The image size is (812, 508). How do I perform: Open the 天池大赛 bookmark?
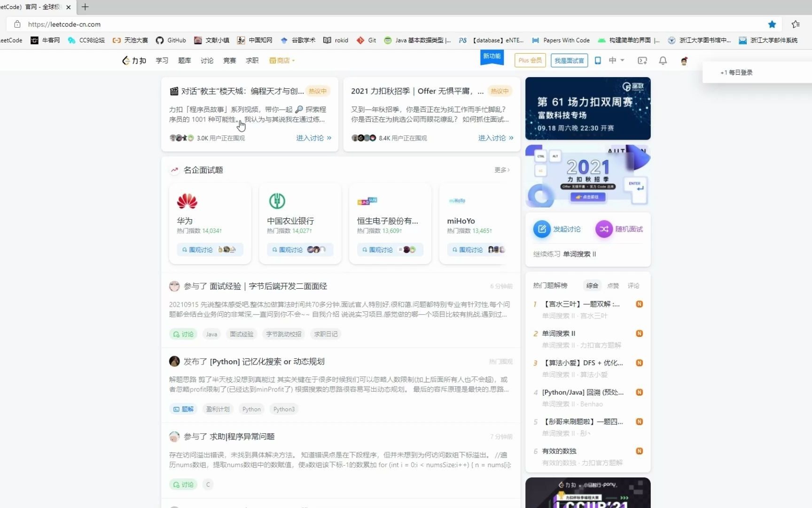coord(131,40)
